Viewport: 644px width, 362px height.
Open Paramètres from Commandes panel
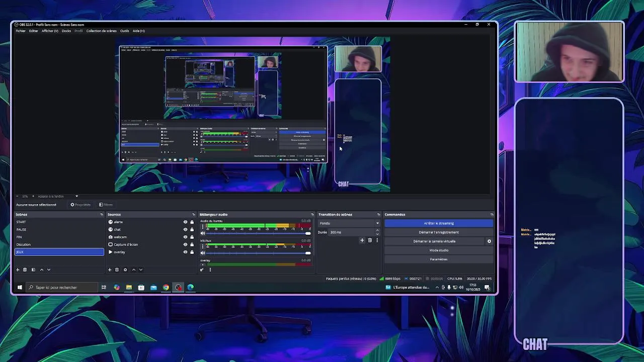pos(439,259)
